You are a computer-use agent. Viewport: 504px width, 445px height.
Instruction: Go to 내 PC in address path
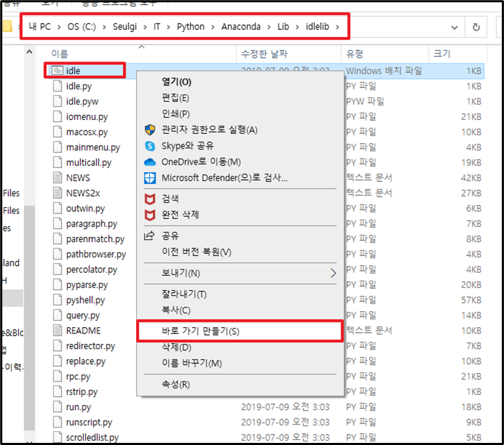(x=40, y=27)
